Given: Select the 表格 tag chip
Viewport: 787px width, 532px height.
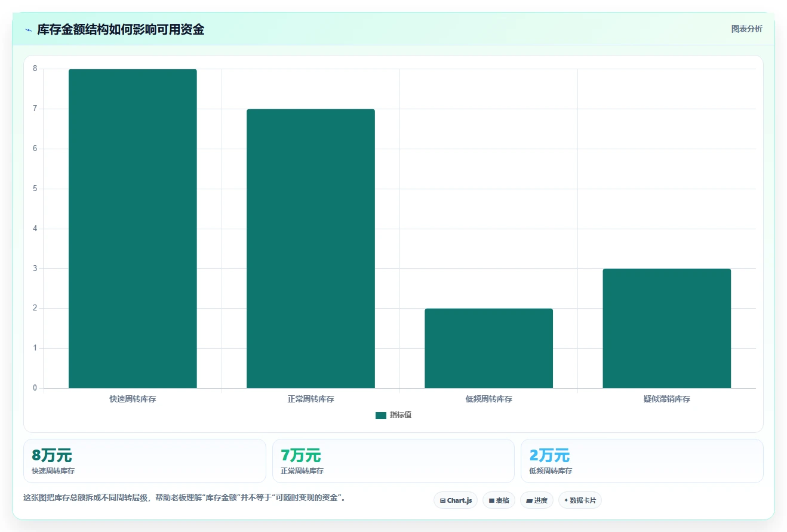Looking at the screenshot, I should click(499, 500).
